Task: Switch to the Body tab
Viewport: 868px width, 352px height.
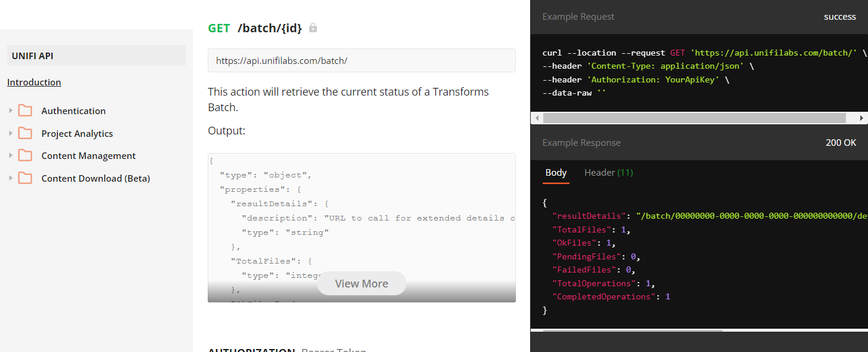Action: (556, 173)
